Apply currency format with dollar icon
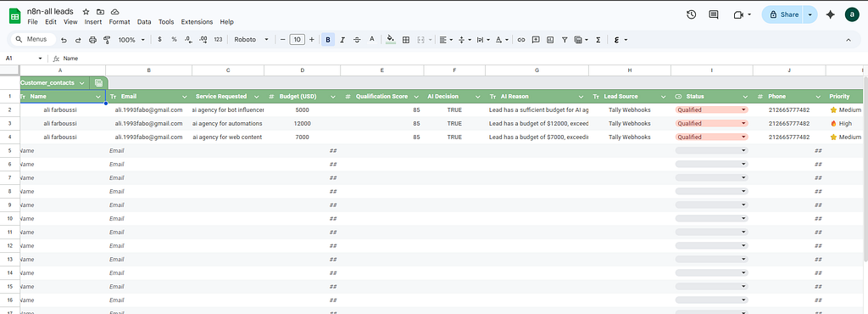868x314 pixels. (x=160, y=39)
